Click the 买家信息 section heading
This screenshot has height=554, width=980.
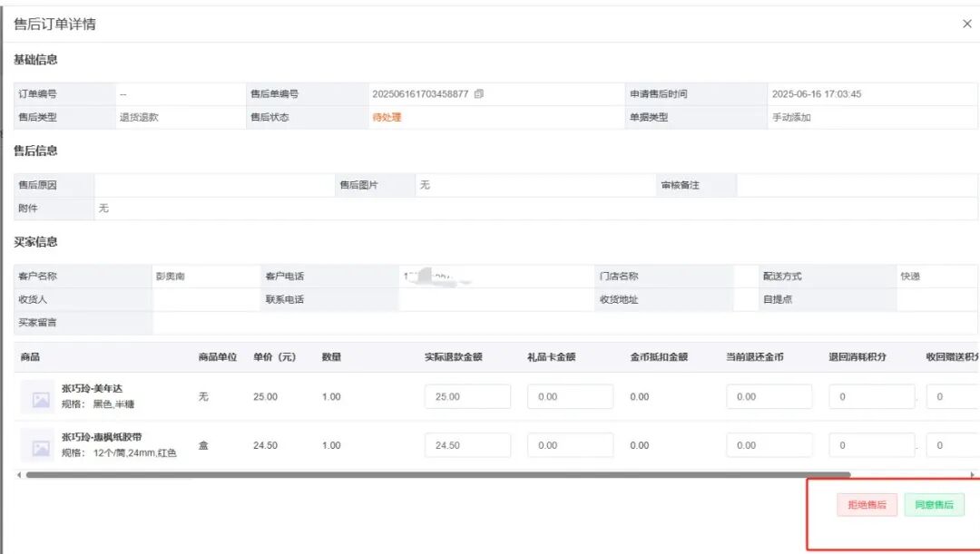(x=35, y=242)
